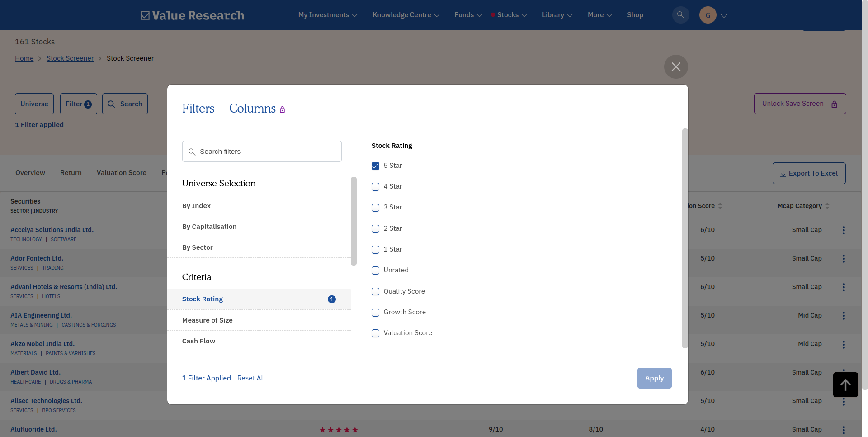Open row options for Accelya Solutions India
868x437 pixels.
pos(844,230)
